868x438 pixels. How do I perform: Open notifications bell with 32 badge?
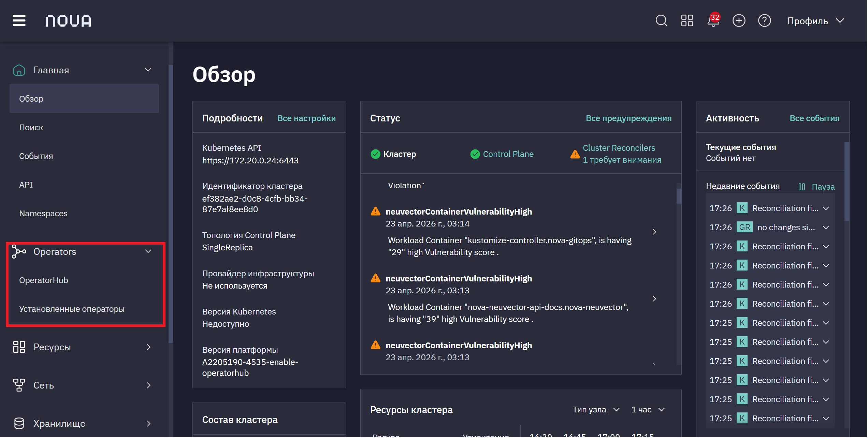pos(713,20)
